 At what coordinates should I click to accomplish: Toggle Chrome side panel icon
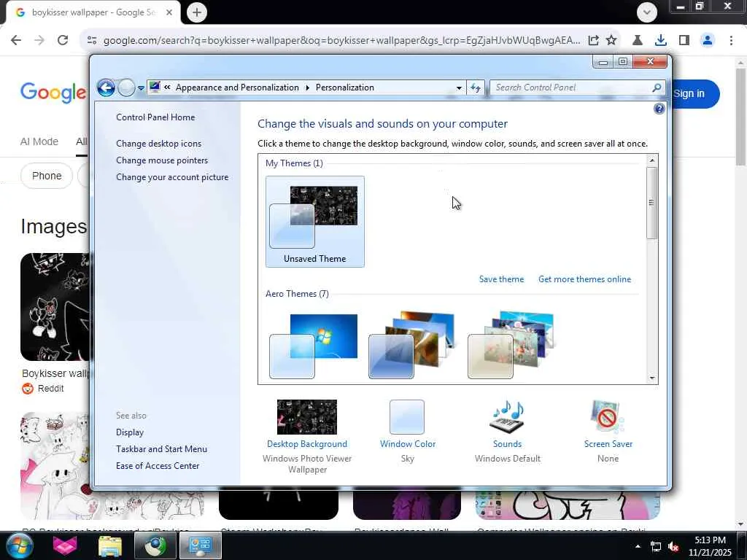[684, 40]
